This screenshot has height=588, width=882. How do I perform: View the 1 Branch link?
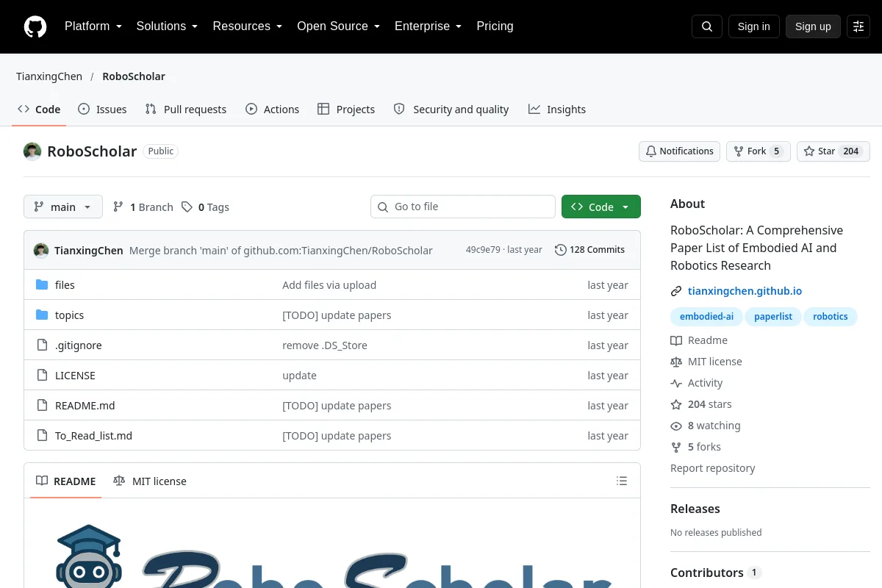(143, 207)
